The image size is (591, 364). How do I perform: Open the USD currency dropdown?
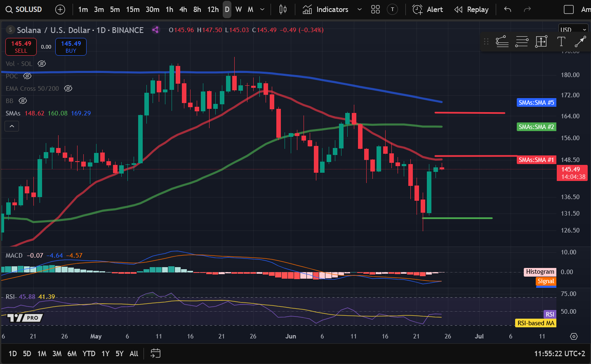coord(573,30)
